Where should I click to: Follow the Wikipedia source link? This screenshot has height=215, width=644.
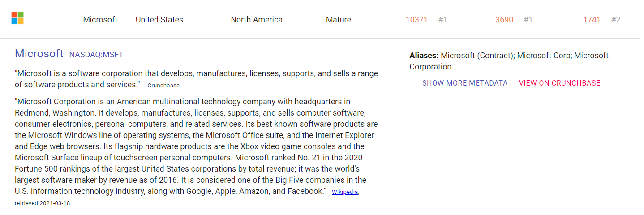coord(345,192)
